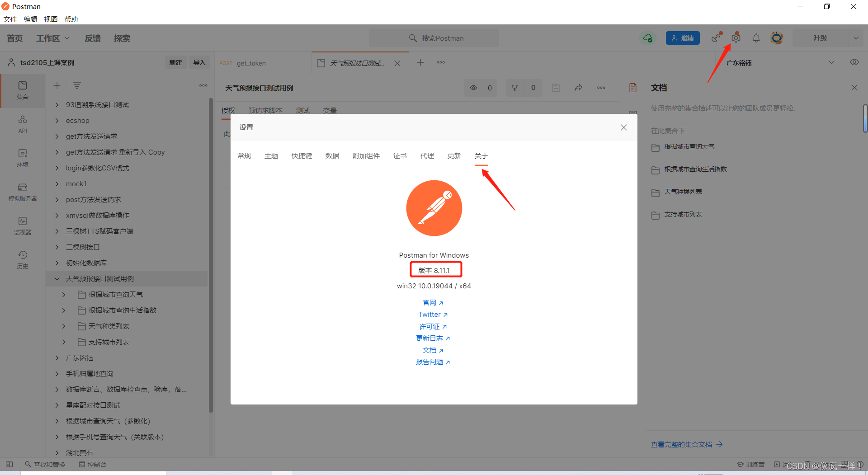
Task: Expand the 广东铭钰 collection
Action: click(x=57, y=357)
